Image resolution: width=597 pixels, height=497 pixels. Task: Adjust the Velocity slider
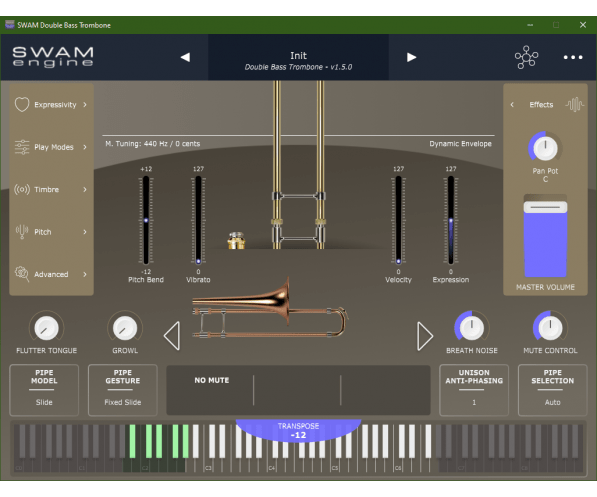pos(398,220)
